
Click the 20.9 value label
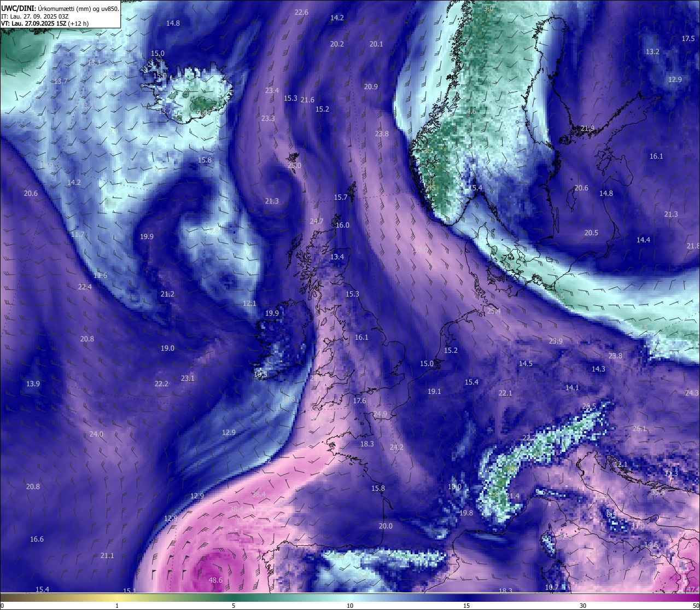click(x=371, y=86)
